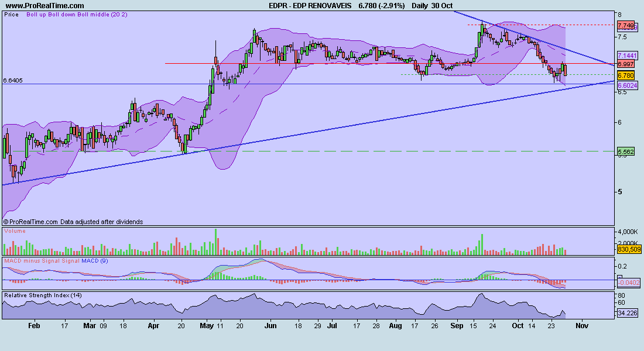The image size is (644, 351).
Task: Click the 11 date axis label
Action: [220, 325]
